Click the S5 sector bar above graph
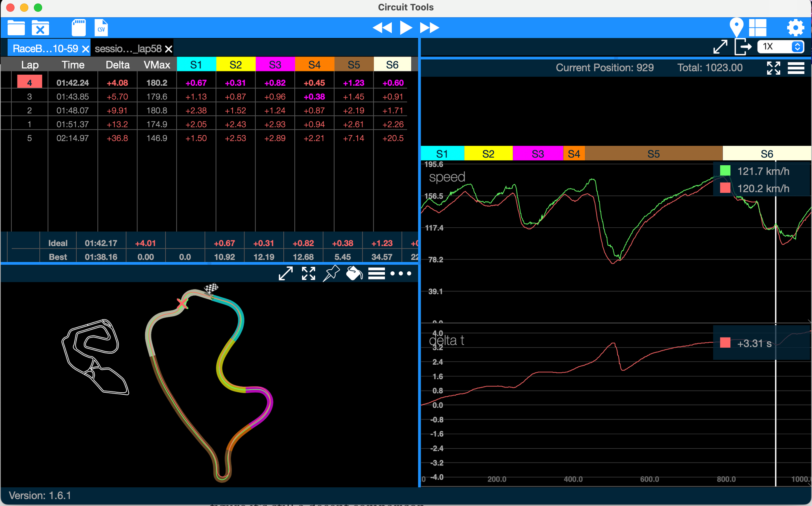 coord(653,154)
